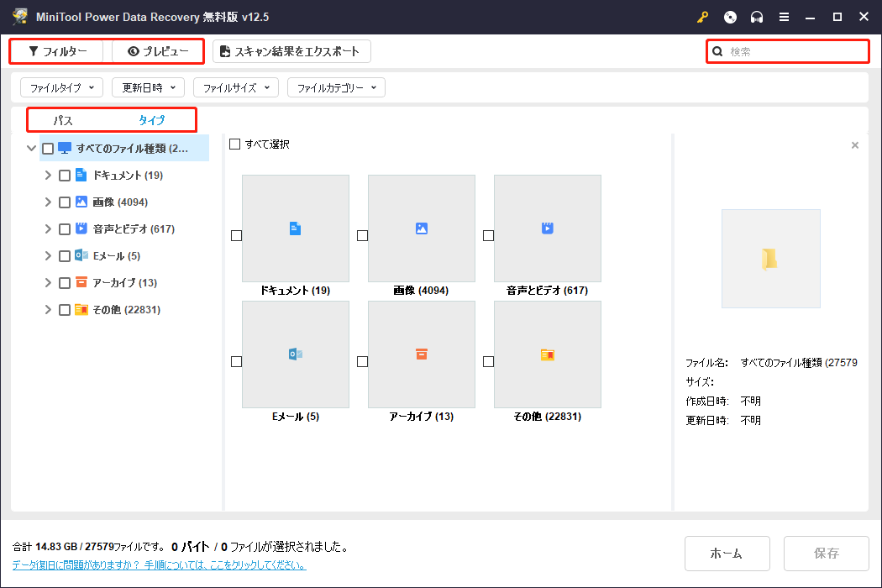Open the hamburger menu icon
Screen dimensions: 882x588
point(784,17)
